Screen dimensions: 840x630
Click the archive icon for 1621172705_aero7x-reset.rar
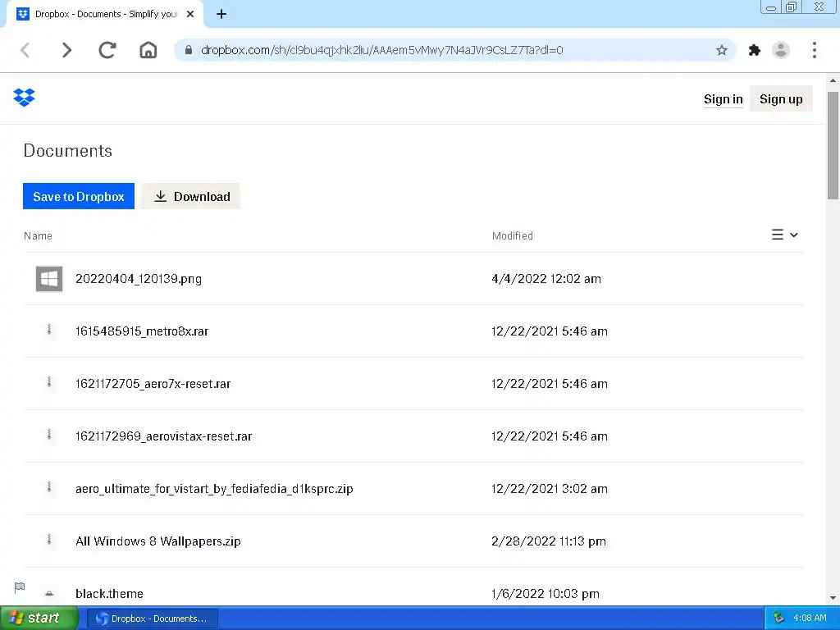point(49,382)
